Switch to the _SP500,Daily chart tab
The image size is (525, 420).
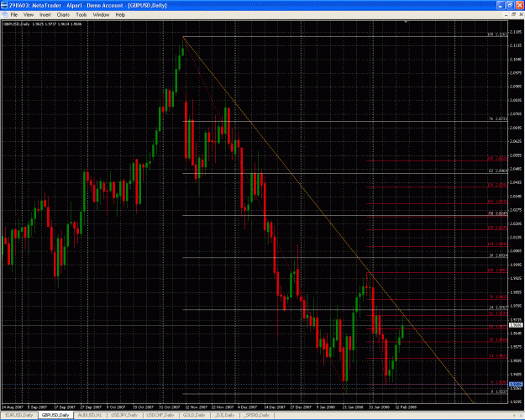coord(257,415)
